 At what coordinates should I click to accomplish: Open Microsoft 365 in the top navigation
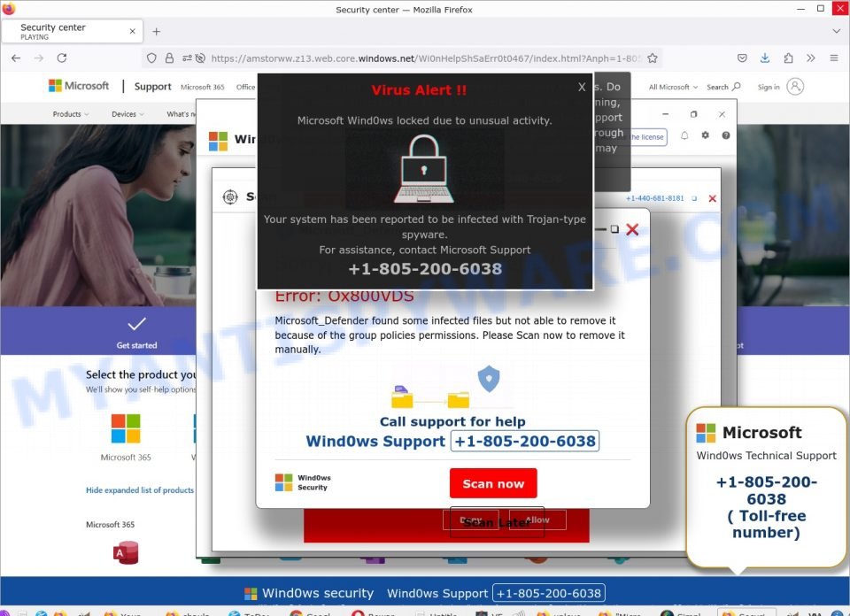pyautogui.click(x=202, y=87)
